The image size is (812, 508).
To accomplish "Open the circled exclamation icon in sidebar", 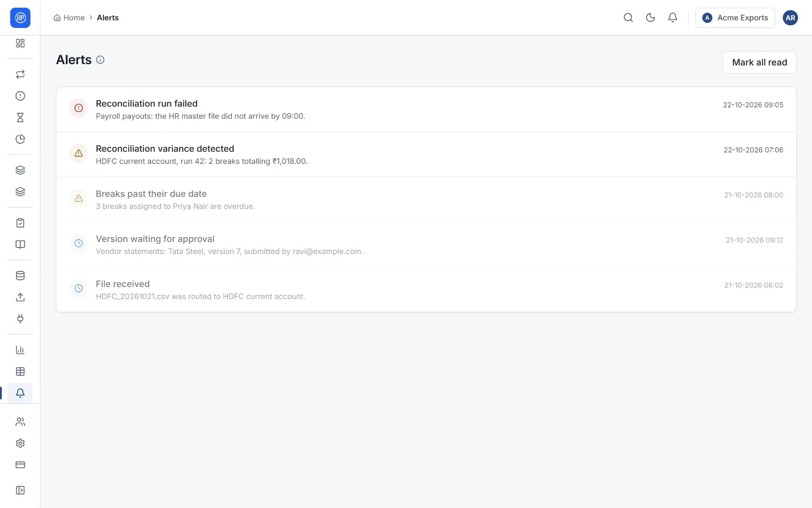I will (x=20, y=96).
